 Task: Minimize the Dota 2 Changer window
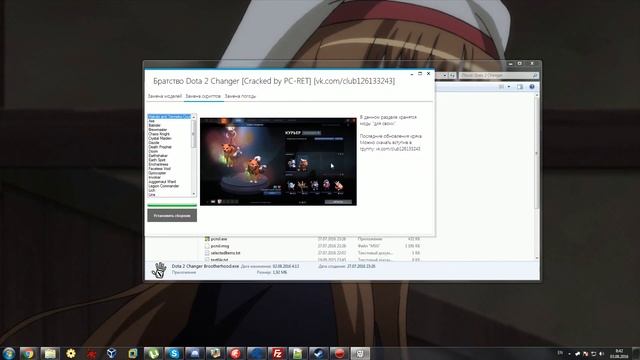pyautogui.click(x=412, y=74)
